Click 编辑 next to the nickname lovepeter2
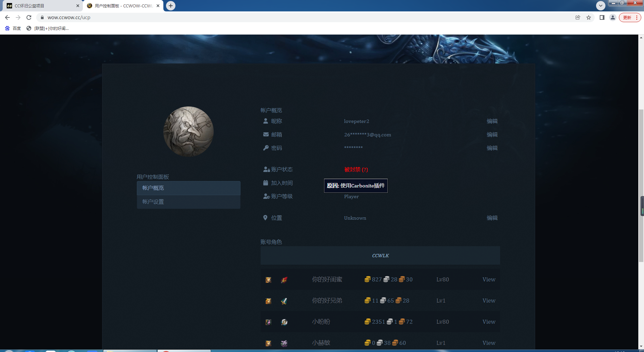This screenshot has width=644, height=352. point(492,121)
